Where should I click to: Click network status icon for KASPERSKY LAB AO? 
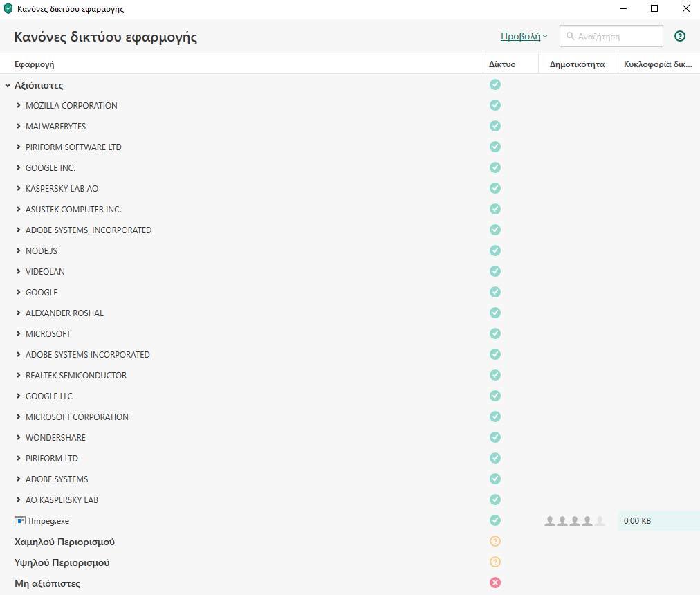pyautogui.click(x=495, y=188)
